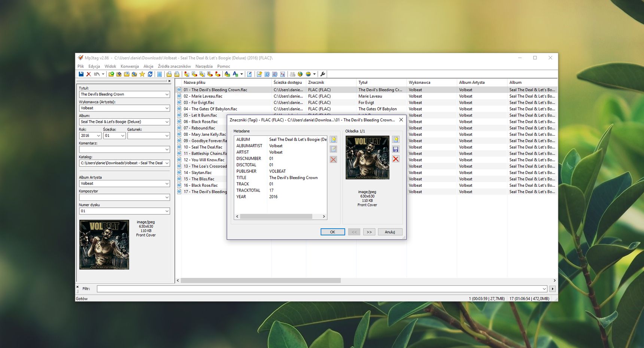Click the Undo arrow in the toolbar

click(97, 74)
